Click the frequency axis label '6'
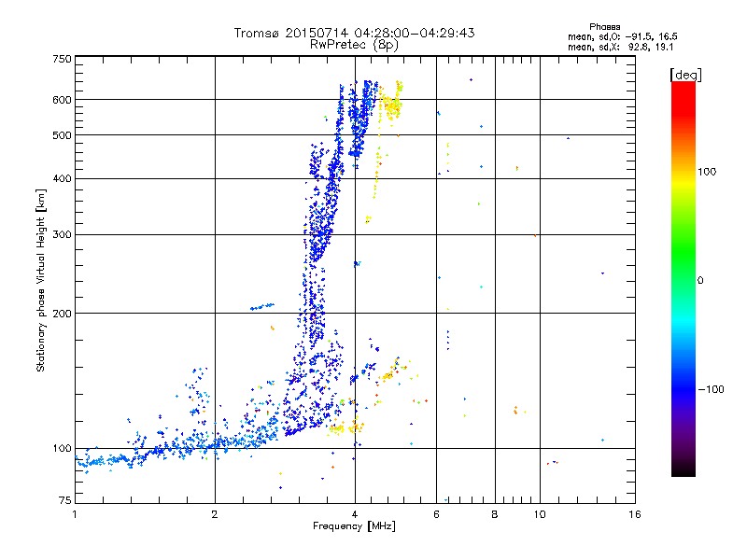 pyautogui.click(x=436, y=514)
